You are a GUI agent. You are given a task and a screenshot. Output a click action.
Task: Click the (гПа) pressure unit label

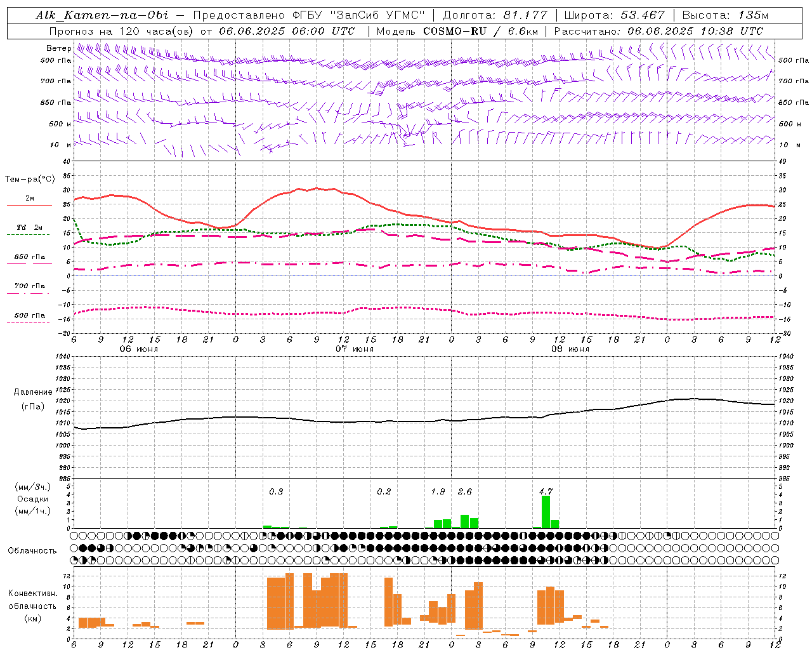33,407
